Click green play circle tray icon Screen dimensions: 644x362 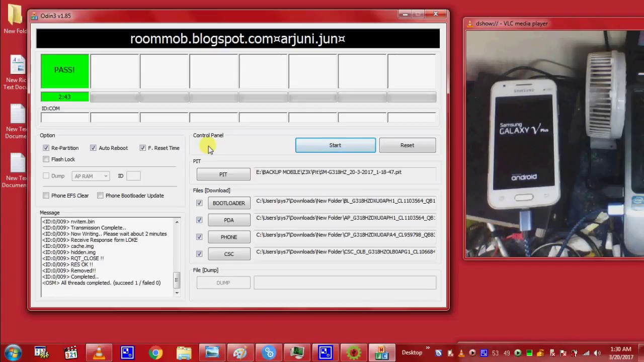click(518, 353)
